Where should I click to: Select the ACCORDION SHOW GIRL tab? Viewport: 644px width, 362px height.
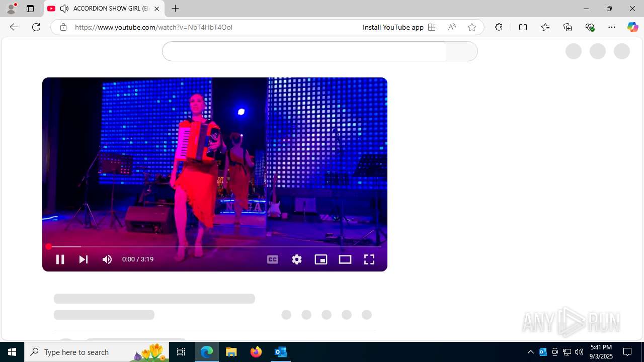(104, 9)
